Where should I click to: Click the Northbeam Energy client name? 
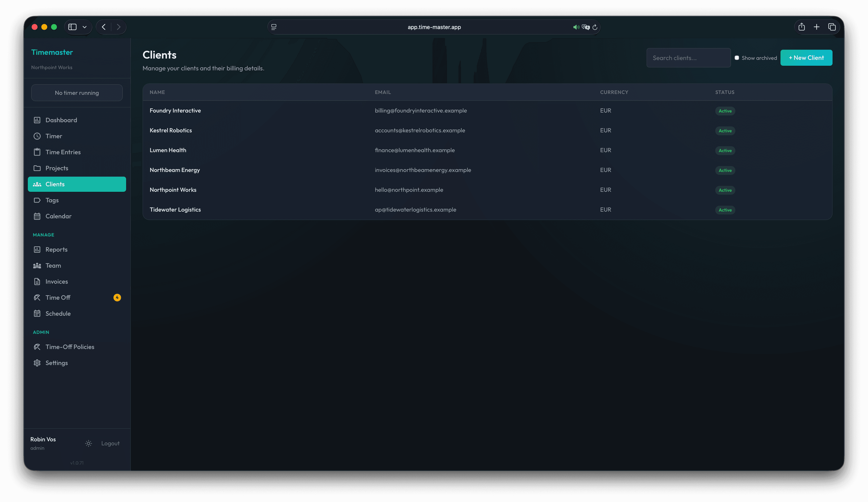click(175, 170)
